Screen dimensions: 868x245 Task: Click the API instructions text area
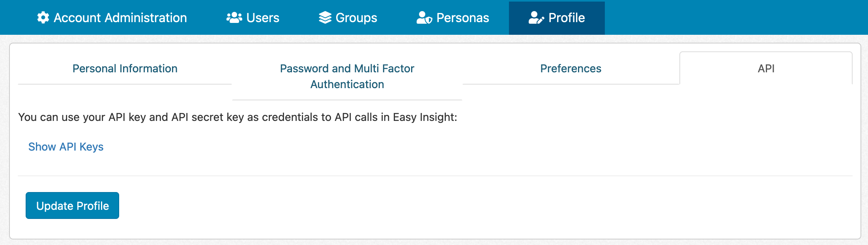238,117
